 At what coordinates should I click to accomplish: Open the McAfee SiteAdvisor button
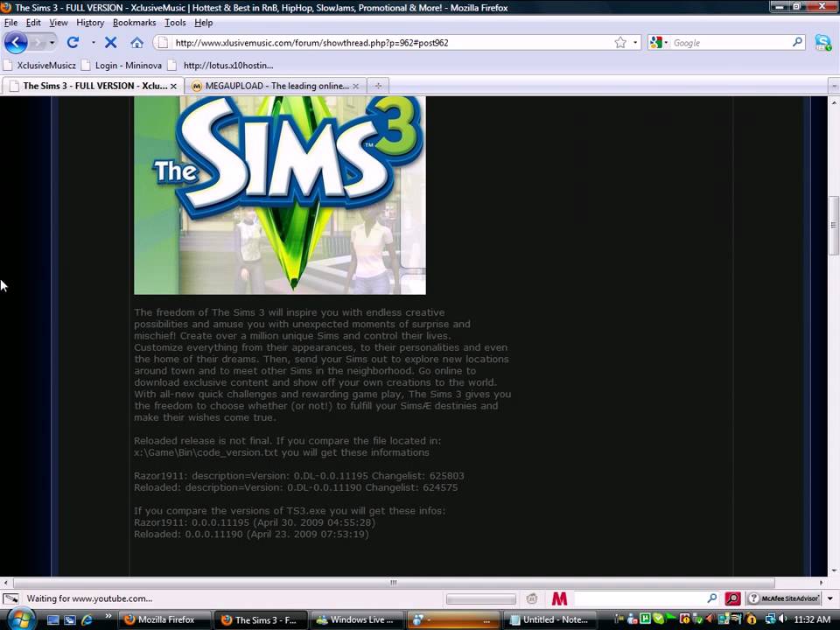(784, 598)
